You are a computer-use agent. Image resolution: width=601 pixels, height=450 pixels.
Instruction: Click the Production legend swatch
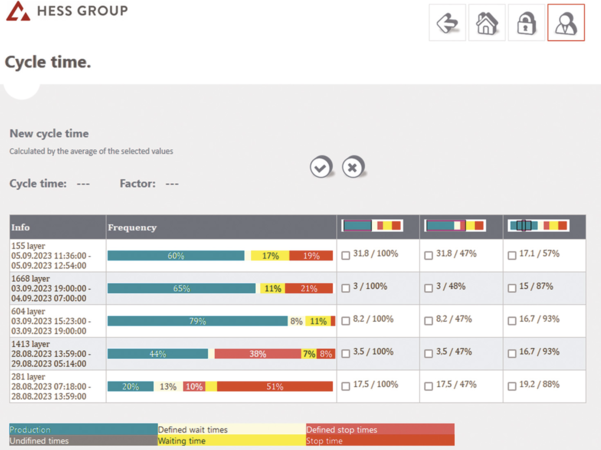(x=84, y=429)
